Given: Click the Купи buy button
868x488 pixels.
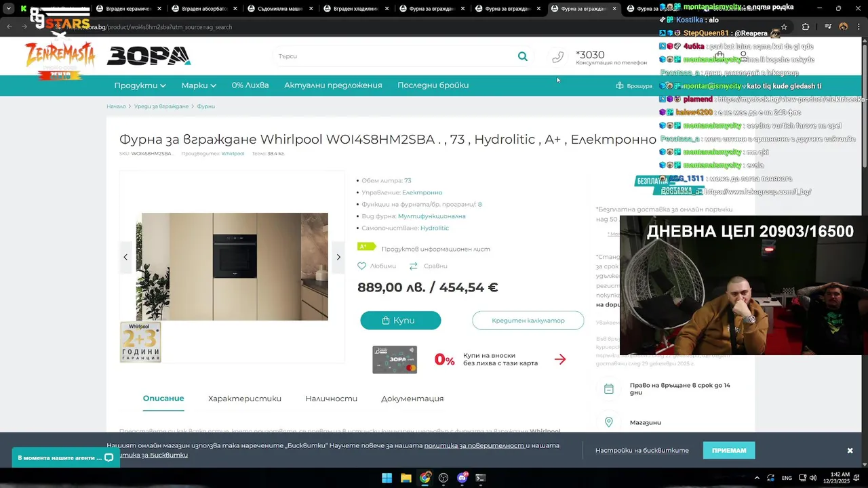Looking at the screenshot, I should [401, 321].
